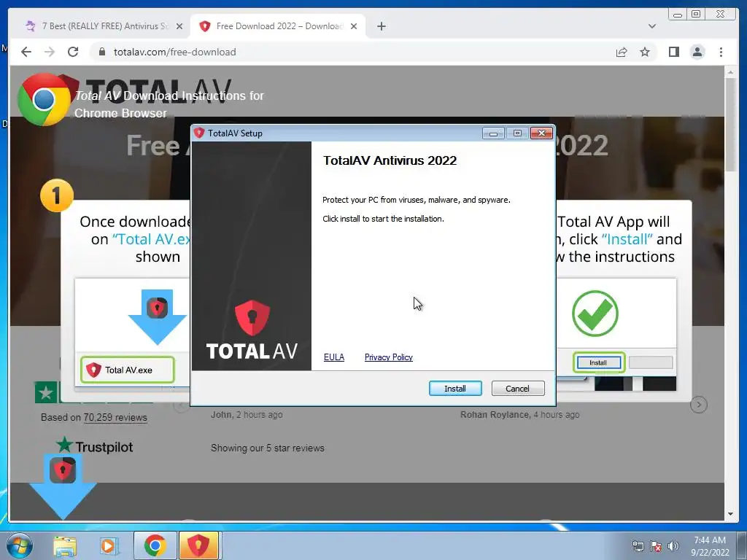Screen dimensions: 747x560
Task: Restore the Chrome window size
Action: tap(696, 14)
